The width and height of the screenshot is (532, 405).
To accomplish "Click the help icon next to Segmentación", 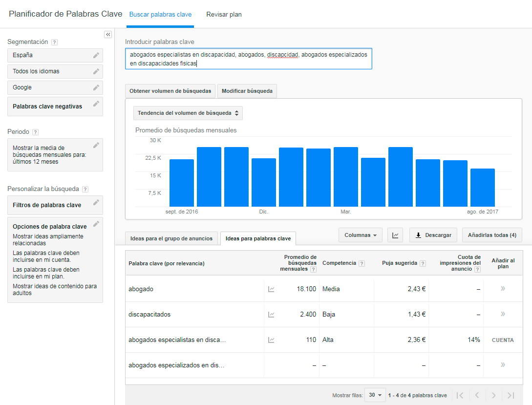I will pos(53,42).
